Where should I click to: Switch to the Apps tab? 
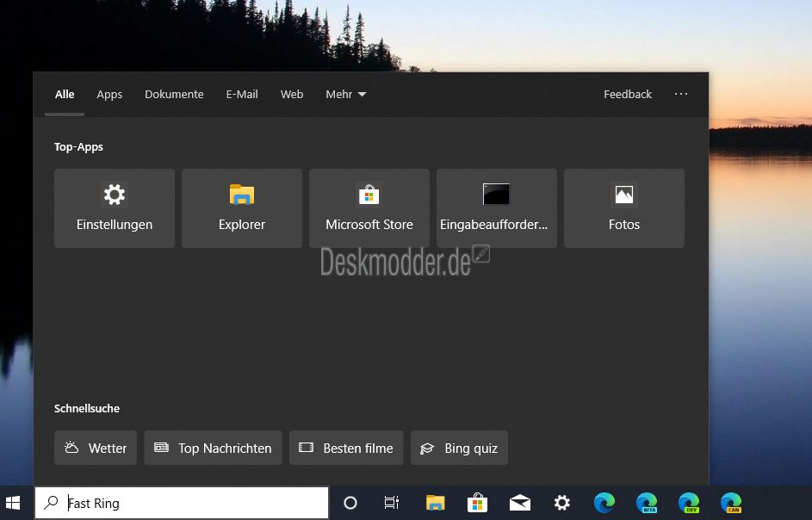(x=109, y=94)
